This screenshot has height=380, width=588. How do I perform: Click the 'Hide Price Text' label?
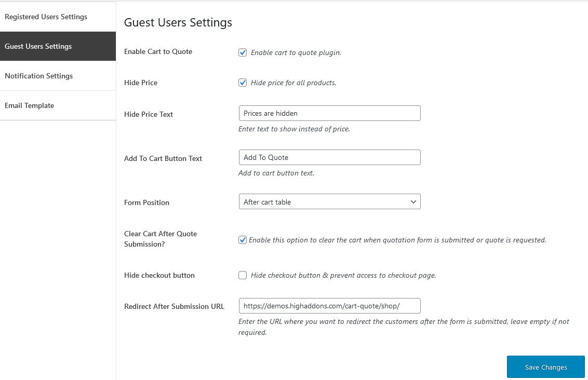pos(149,114)
